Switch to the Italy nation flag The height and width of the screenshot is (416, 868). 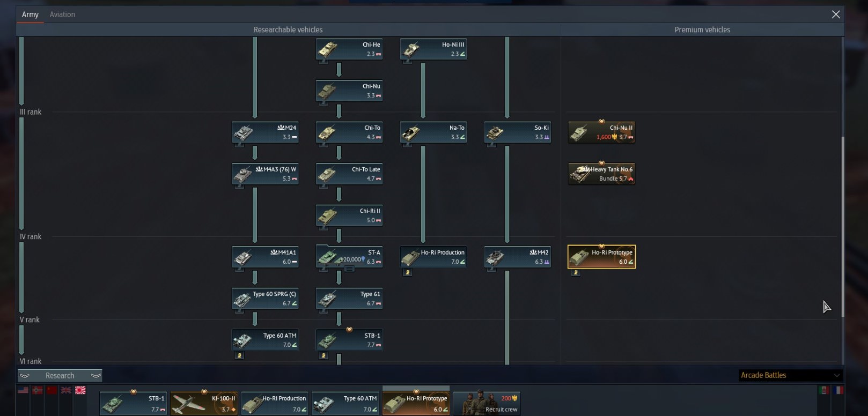[x=824, y=390]
